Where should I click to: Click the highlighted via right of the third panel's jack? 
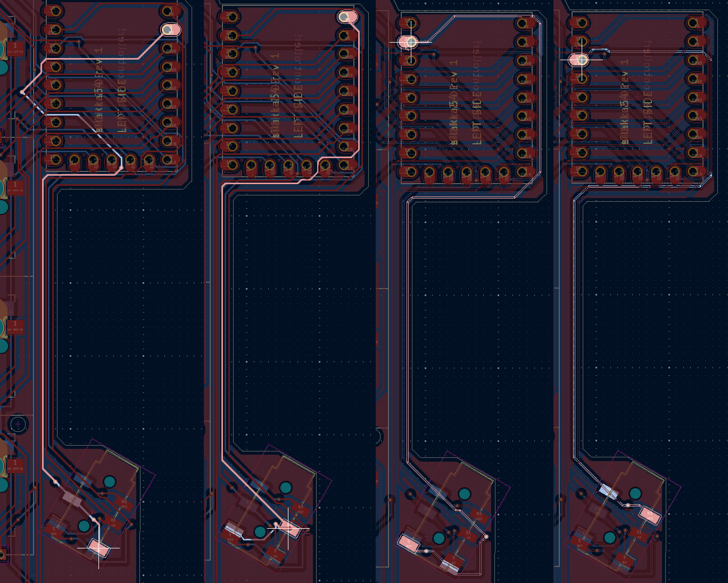click(486, 537)
